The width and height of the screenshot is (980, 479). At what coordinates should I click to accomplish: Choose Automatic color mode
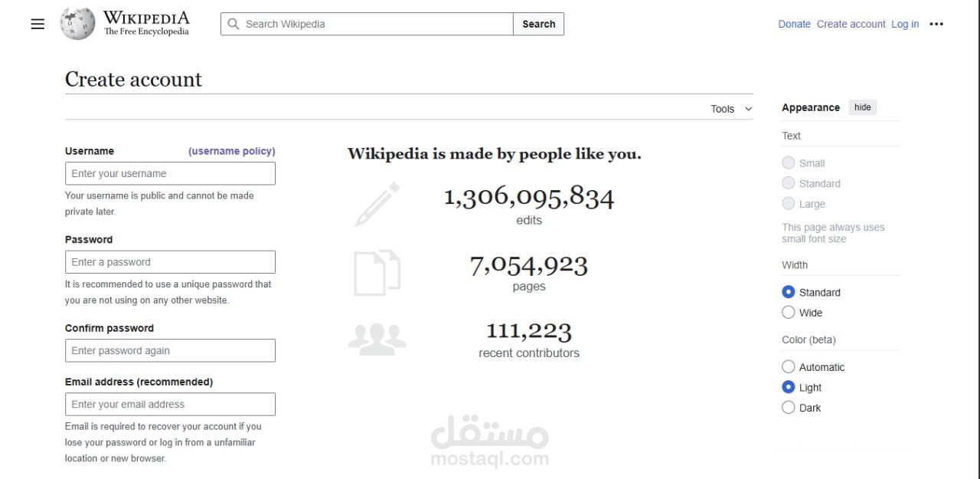789,366
